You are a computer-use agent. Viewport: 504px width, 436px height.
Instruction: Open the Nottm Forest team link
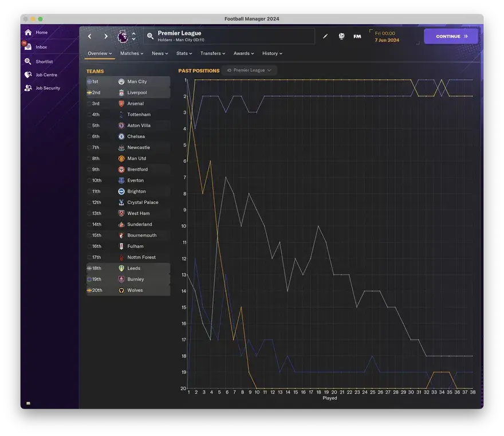141,257
